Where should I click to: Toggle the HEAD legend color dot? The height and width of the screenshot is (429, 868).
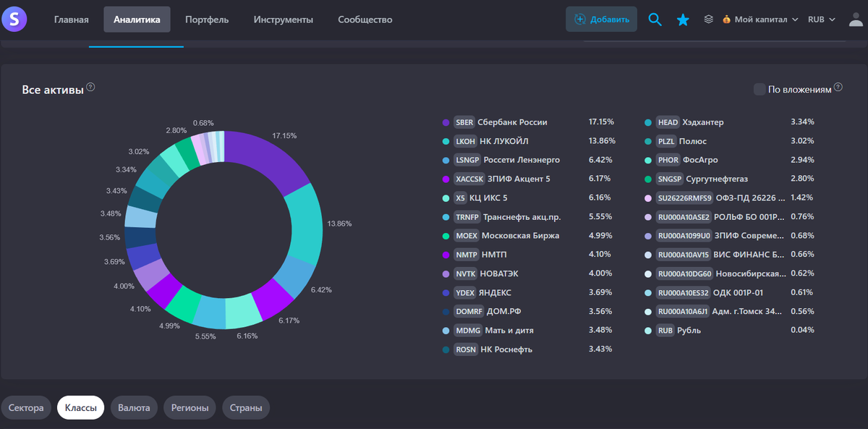pyautogui.click(x=648, y=122)
